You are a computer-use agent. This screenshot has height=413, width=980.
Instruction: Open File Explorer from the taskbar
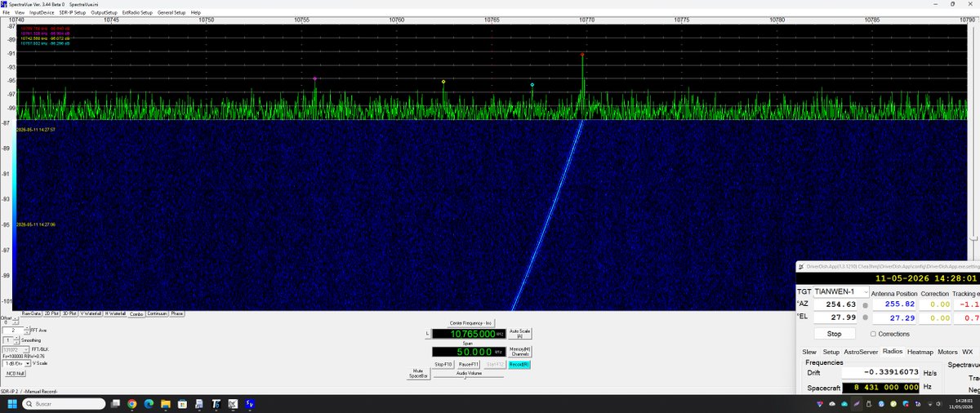pyautogui.click(x=166, y=403)
